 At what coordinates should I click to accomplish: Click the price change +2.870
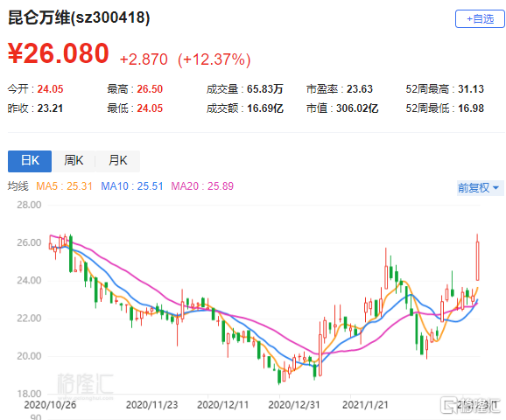click(144, 59)
